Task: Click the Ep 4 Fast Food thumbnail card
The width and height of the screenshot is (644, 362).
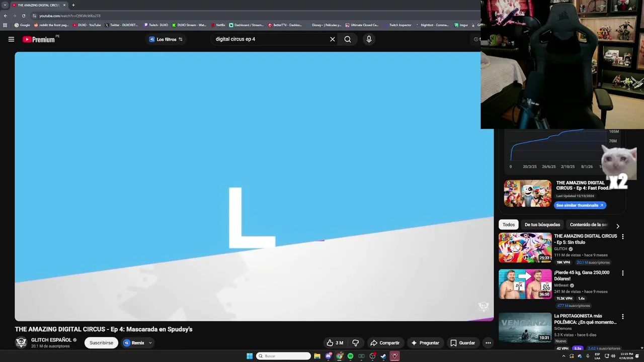Action: coord(527,194)
